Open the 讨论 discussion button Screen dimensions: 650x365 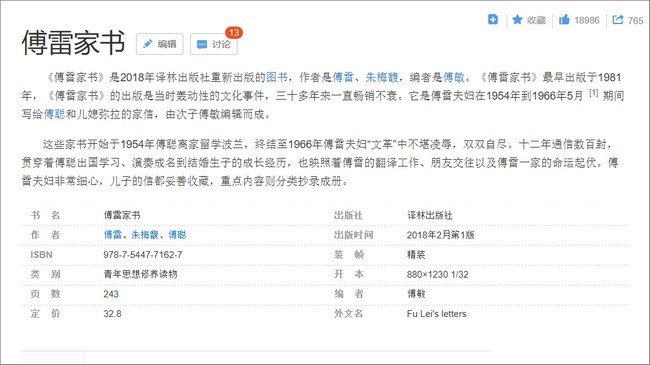click(214, 44)
